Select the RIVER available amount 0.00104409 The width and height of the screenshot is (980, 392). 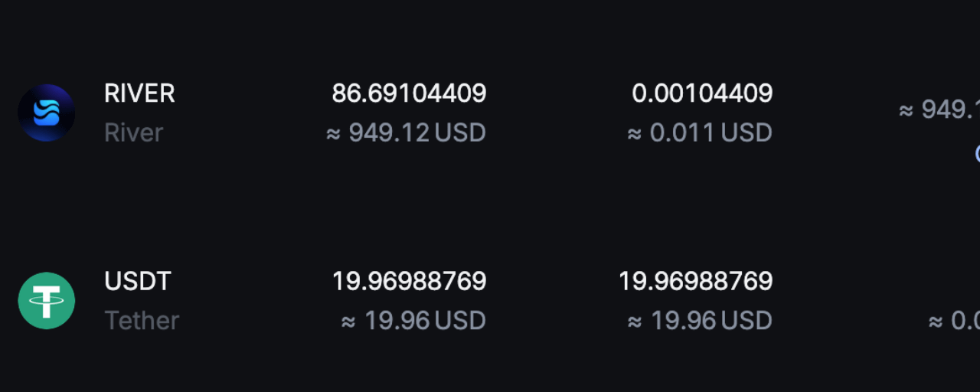pyautogui.click(x=702, y=93)
